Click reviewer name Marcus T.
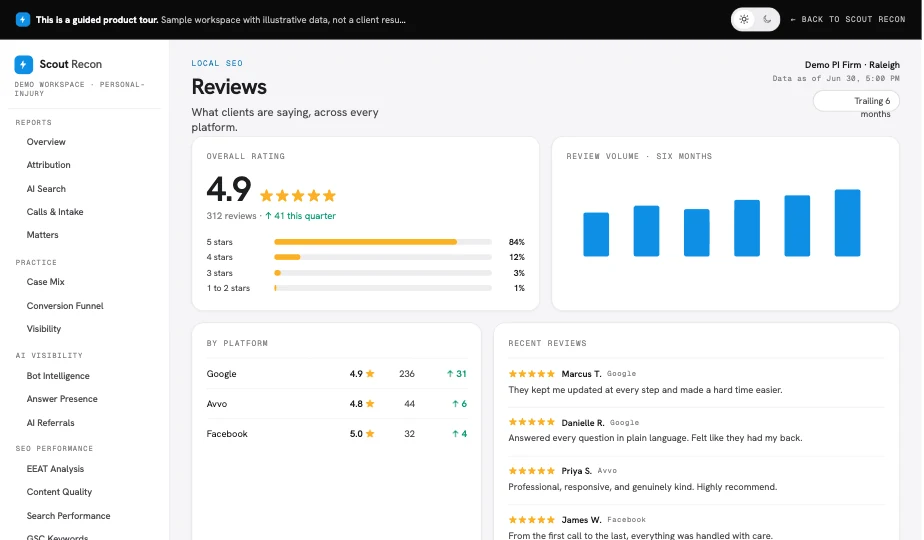The image size is (924, 540). coord(581,374)
